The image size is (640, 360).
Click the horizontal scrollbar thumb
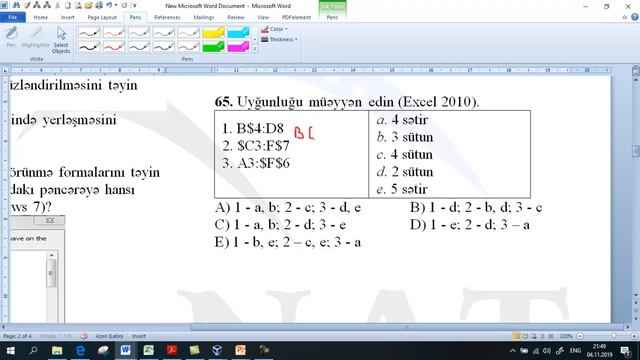click(407, 327)
